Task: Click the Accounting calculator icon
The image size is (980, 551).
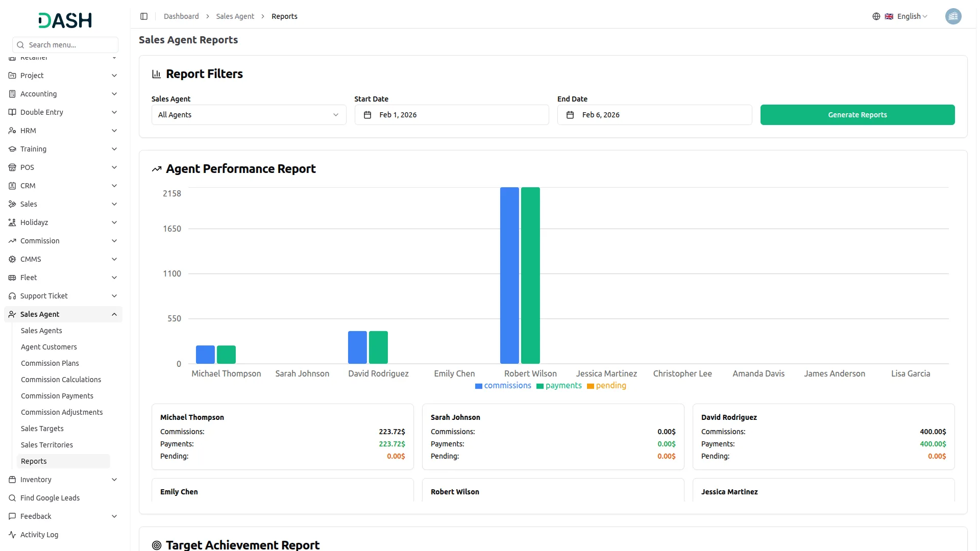Action: (x=12, y=94)
